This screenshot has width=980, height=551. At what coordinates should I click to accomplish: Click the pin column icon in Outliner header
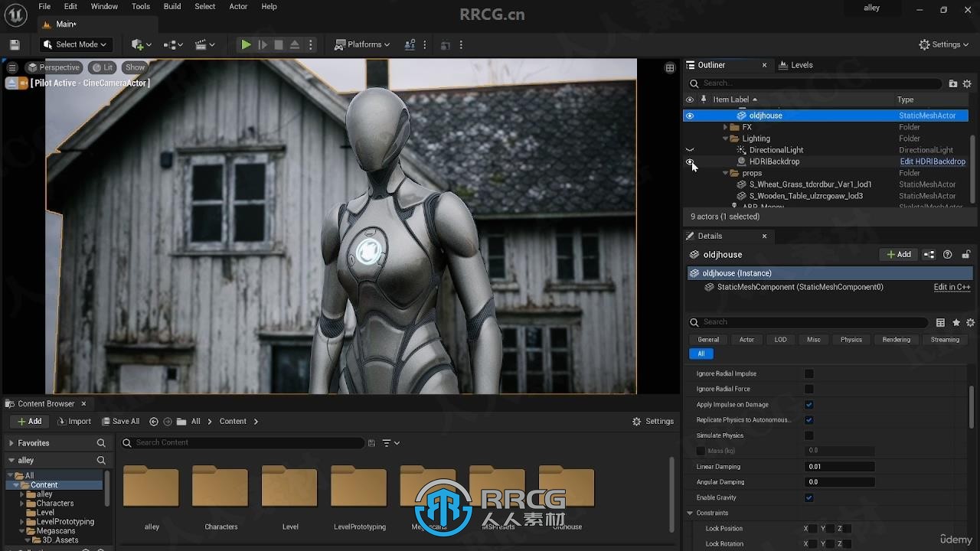[x=704, y=99]
